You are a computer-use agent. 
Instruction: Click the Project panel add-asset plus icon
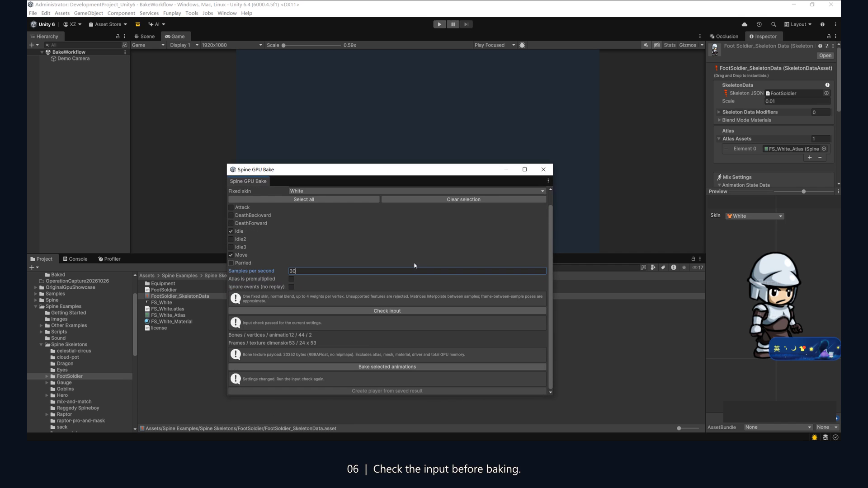(x=32, y=267)
